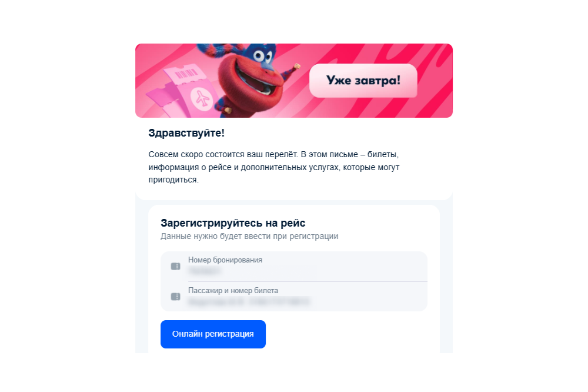
Task: Click the barcode on the pink ticket illustration
Action: coord(186,73)
